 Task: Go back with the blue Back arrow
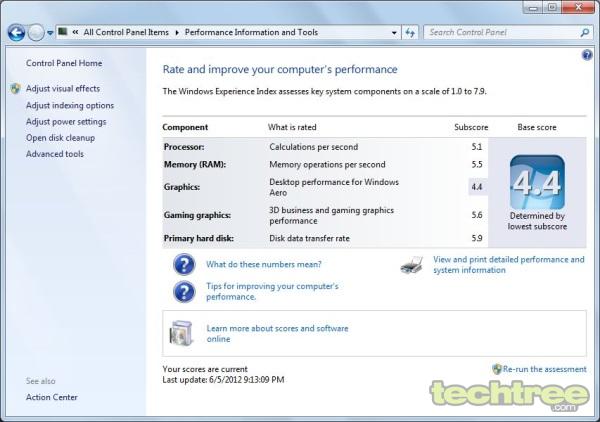click(x=16, y=33)
